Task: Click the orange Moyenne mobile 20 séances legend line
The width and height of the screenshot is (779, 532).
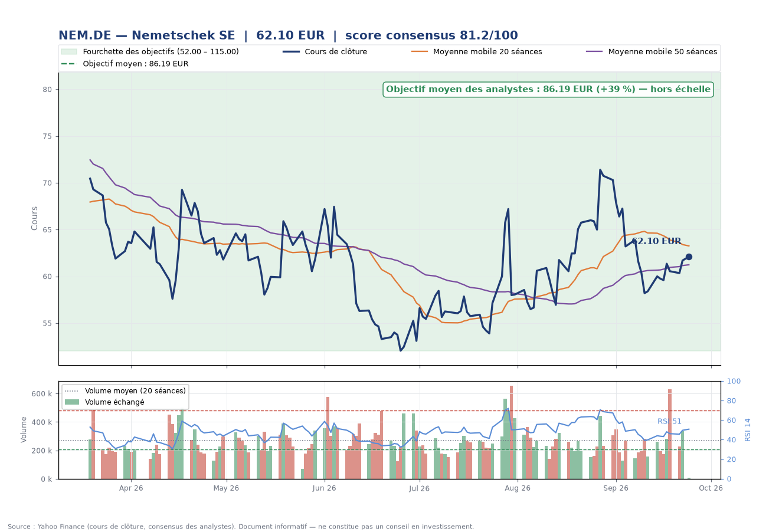Action: (x=420, y=52)
